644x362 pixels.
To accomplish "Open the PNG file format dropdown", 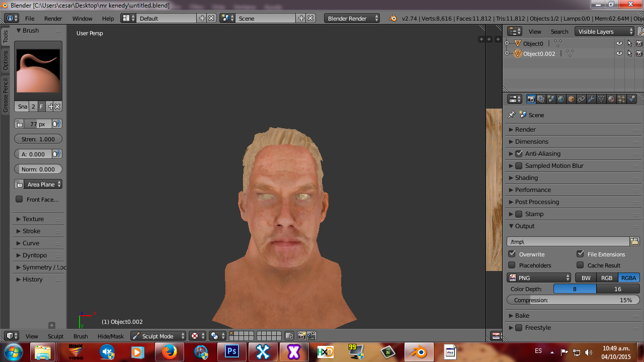I will coord(539,278).
